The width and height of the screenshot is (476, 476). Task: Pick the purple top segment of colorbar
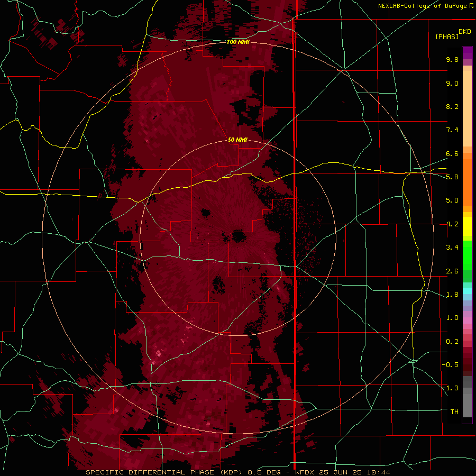[467, 53]
